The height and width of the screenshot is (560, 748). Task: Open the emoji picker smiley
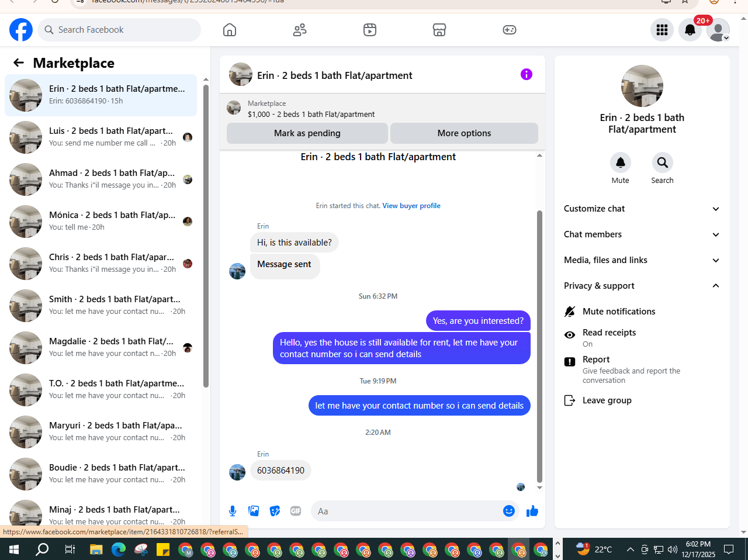point(509,511)
